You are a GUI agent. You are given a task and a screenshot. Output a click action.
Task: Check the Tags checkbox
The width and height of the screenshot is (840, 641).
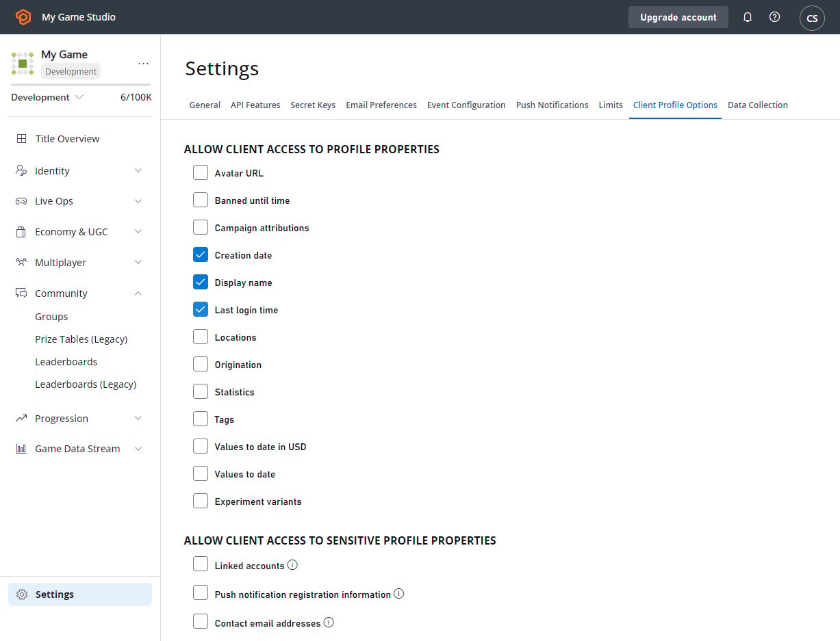[x=201, y=419]
